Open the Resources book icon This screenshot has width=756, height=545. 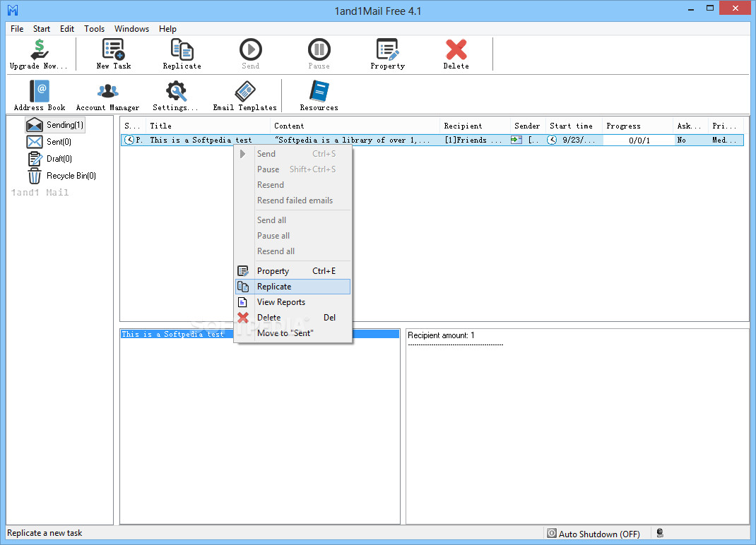click(319, 96)
